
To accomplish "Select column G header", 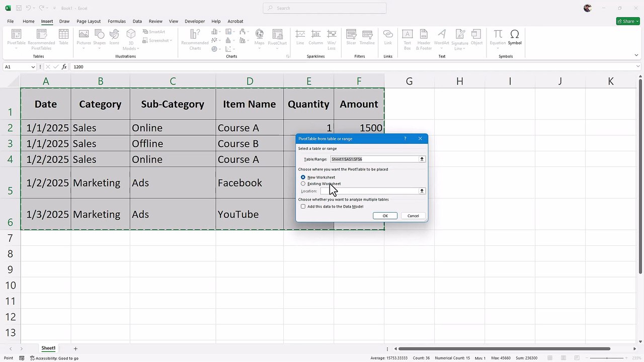I will click(409, 81).
